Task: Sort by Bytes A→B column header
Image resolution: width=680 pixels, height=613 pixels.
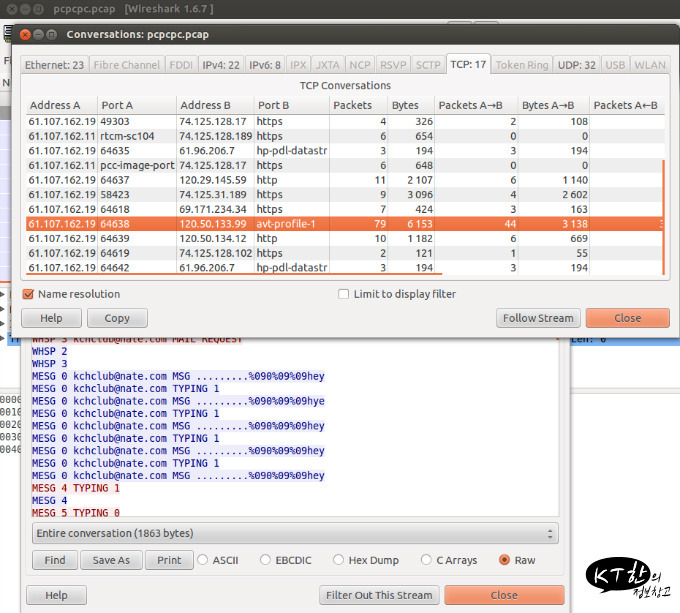Action: click(x=553, y=105)
